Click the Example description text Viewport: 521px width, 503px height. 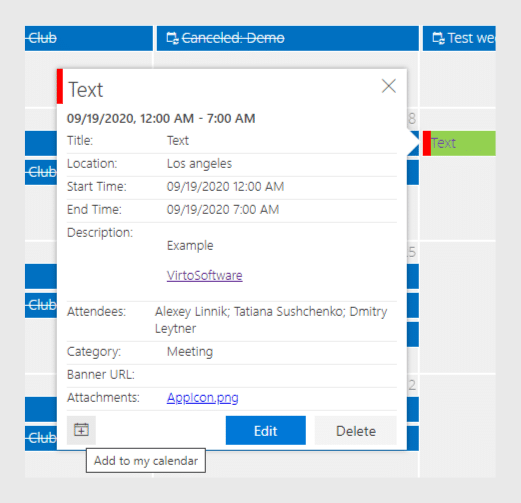tap(190, 246)
